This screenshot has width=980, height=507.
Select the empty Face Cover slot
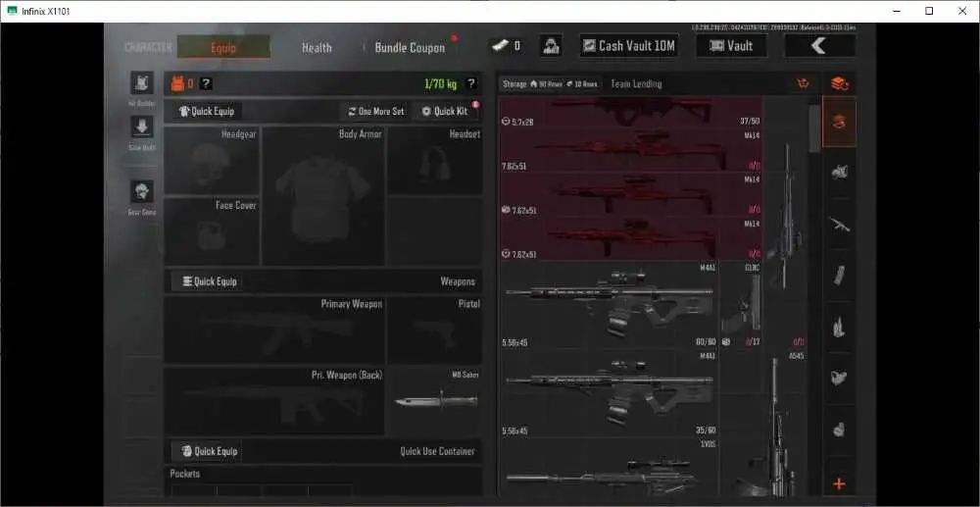coord(212,231)
